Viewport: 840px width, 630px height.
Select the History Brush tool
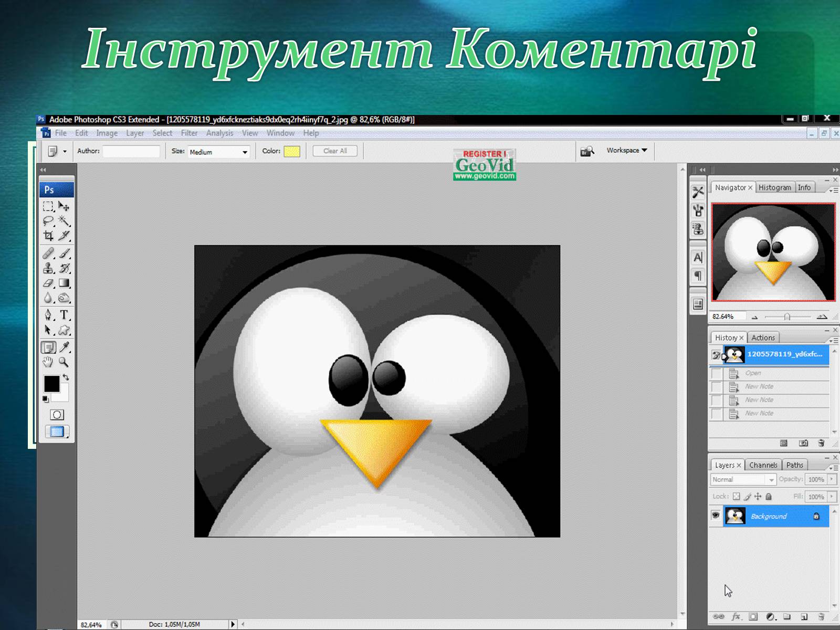tap(64, 268)
